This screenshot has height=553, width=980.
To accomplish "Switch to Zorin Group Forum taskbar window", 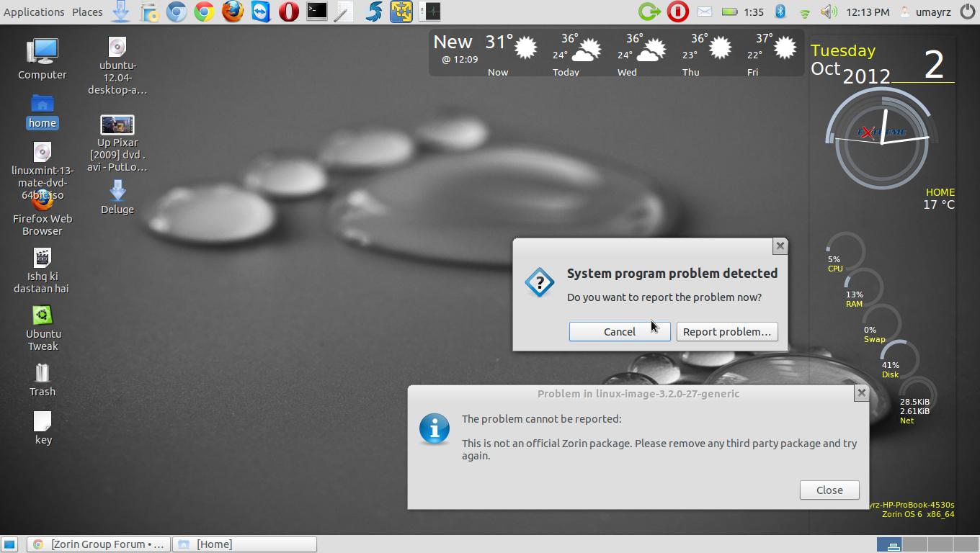I will pyautogui.click(x=99, y=544).
